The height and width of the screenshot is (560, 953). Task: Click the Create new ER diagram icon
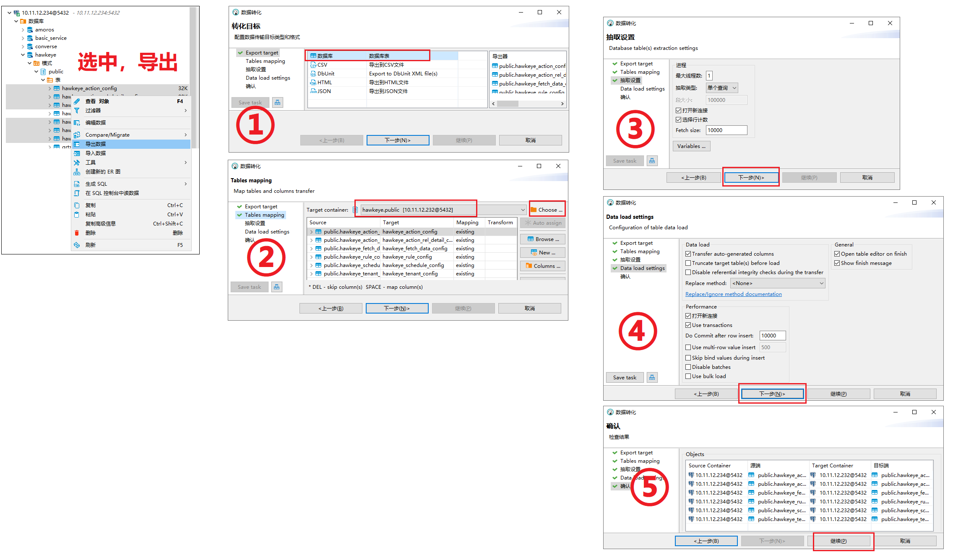tap(77, 172)
